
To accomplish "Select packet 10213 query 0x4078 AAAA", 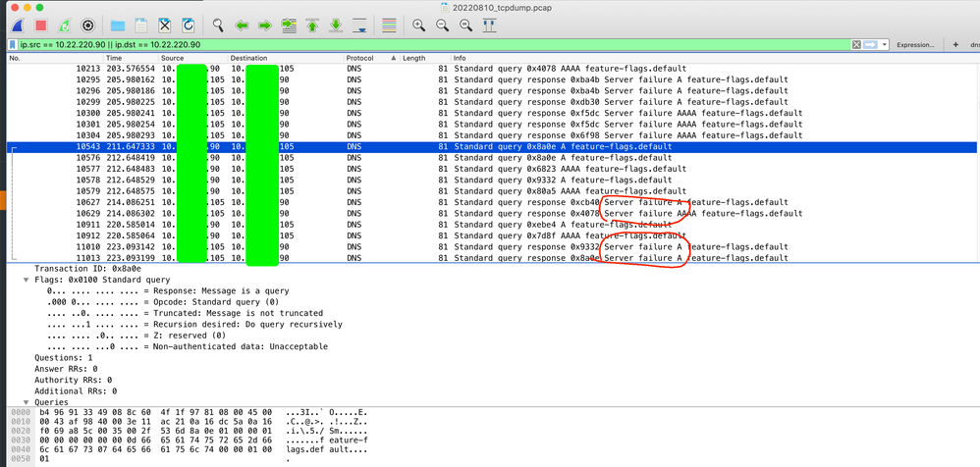I will point(493,69).
